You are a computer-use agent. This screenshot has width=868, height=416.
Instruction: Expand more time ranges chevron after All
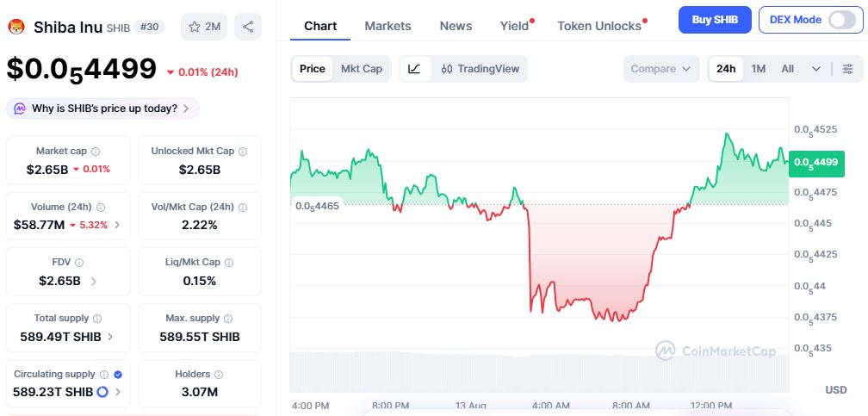(816, 69)
